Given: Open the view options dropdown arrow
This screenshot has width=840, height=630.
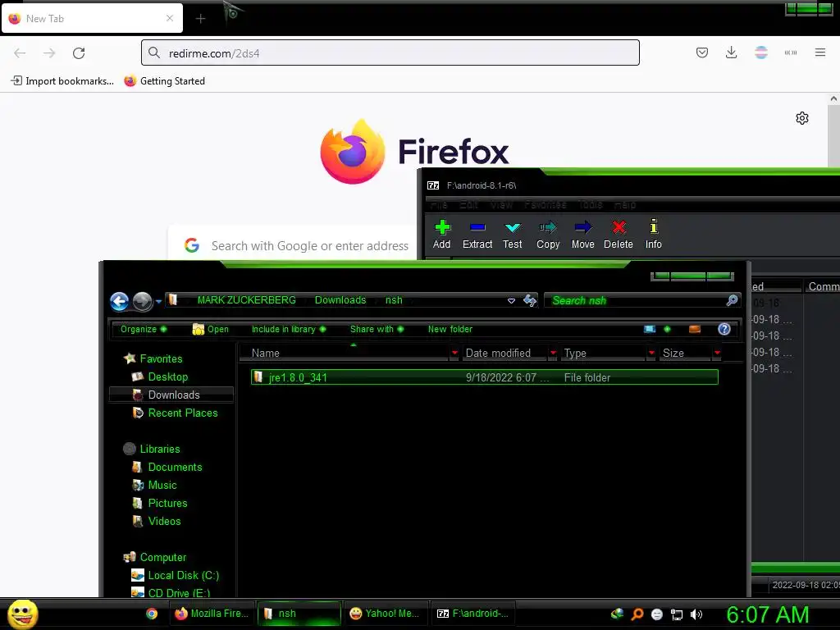Looking at the screenshot, I should coord(667,329).
